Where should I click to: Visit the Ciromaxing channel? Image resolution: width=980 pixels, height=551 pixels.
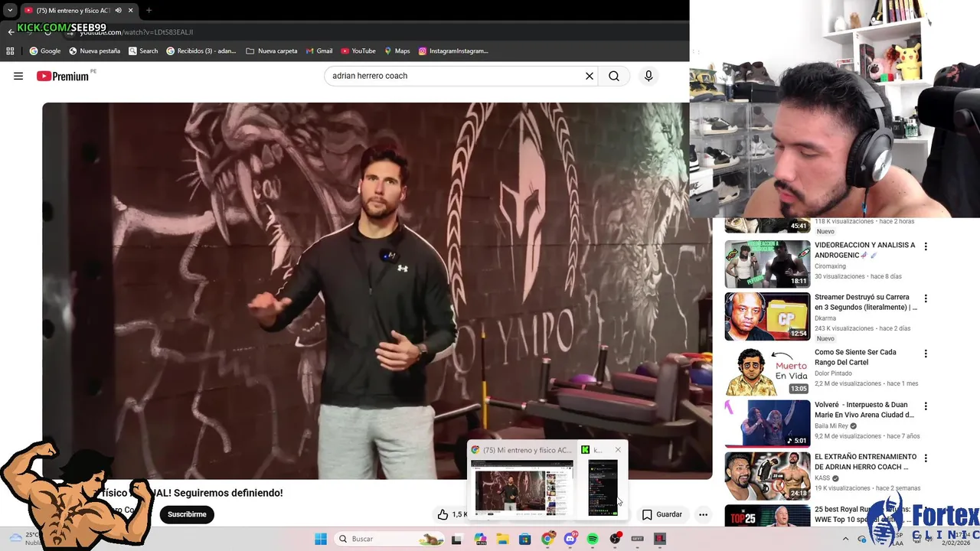pos(830,266)
